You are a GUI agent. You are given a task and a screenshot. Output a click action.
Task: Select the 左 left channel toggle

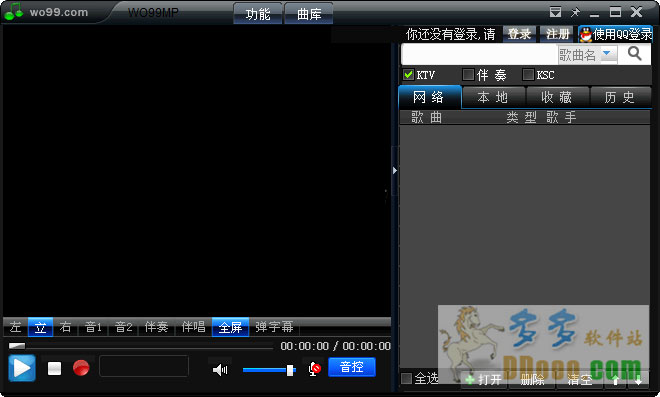click(x=16, y=327)
